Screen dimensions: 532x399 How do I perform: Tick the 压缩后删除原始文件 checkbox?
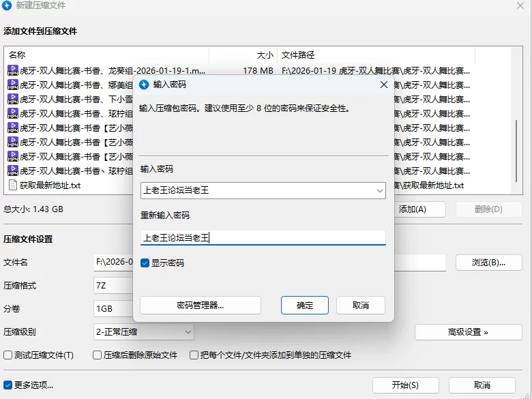[97, 355]
